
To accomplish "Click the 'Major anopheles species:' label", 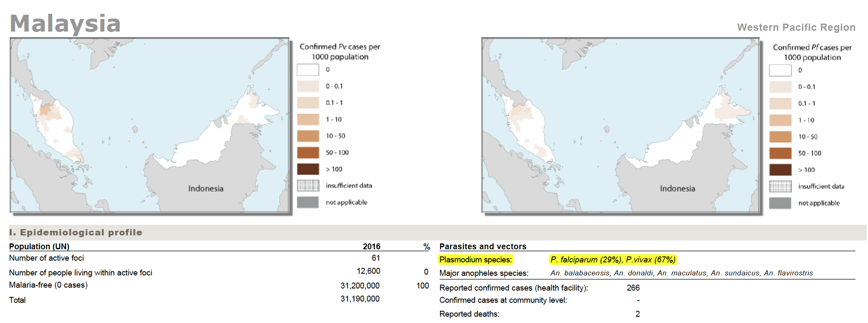I will 484,273.
